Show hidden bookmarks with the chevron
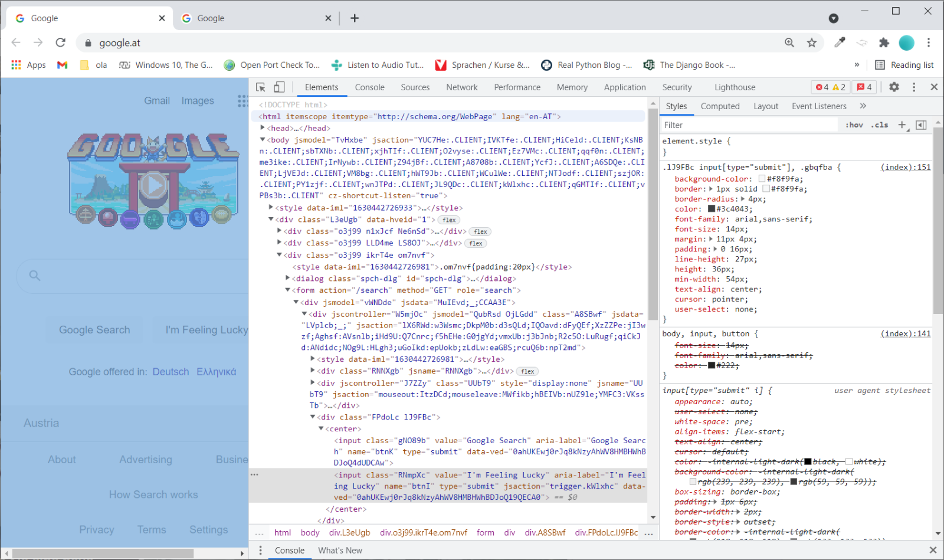This screenshot has height=560, width=944. point(857,65)
